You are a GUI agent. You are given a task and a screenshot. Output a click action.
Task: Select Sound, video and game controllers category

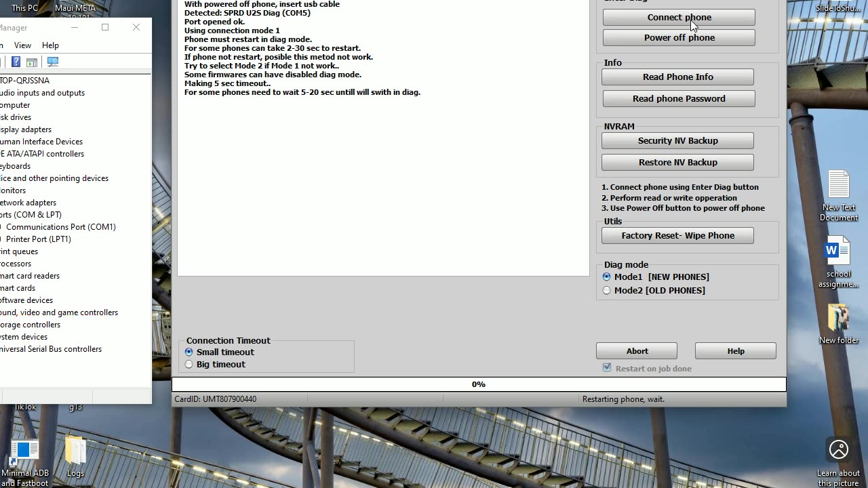tap(59, 312)
